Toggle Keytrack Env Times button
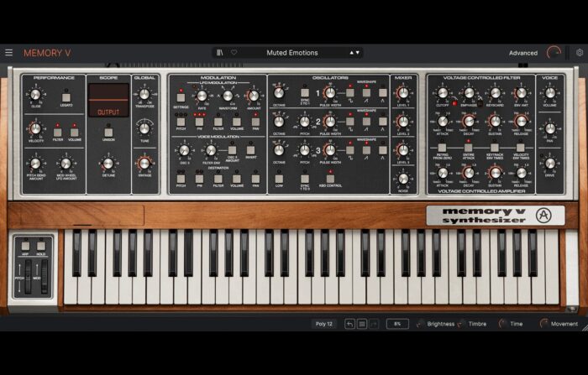Image resolution: width=588 pixels, height=375 pixels. coord(495,148)
